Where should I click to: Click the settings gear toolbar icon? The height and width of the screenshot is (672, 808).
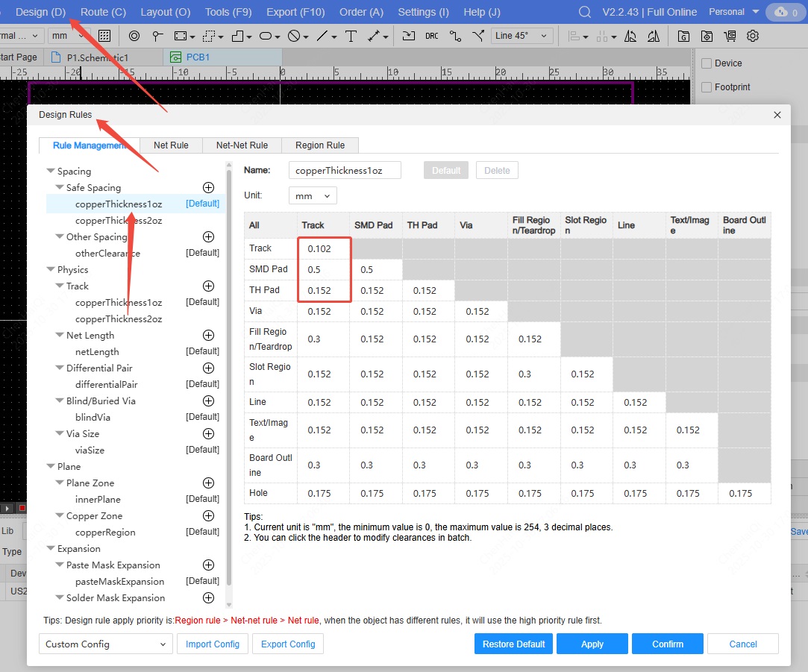pyautogui.click(x=752, y=36)
